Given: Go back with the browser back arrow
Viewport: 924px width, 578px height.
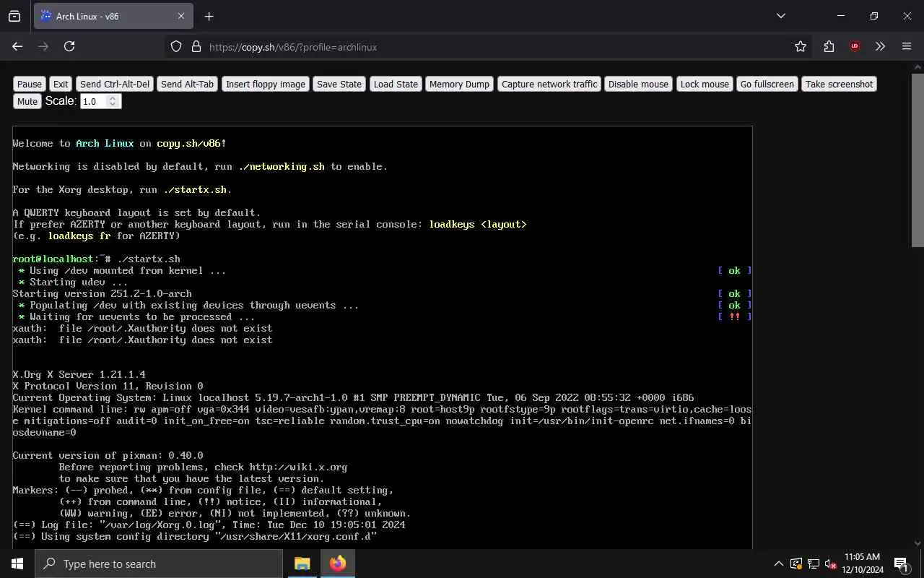Looking at the screenshot, I should point(17,46).
